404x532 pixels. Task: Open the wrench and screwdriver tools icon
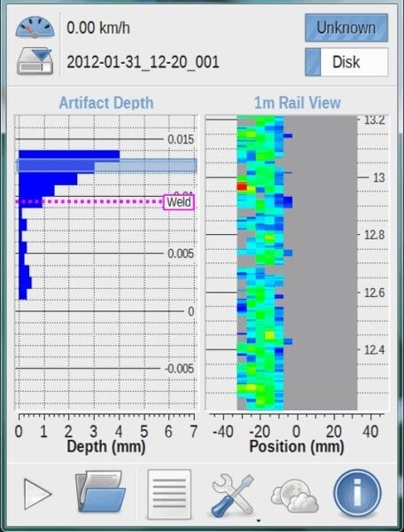coord(233,495)
